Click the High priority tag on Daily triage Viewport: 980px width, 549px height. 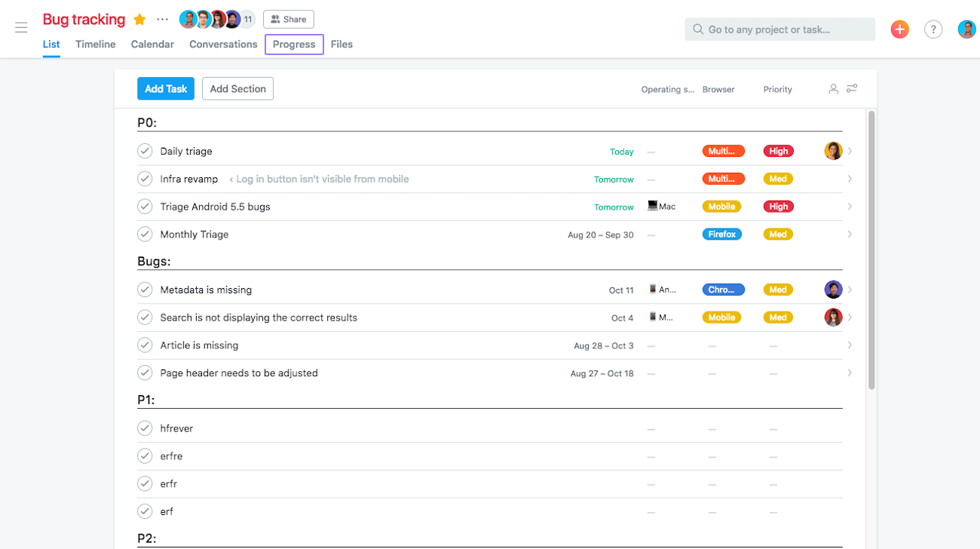(x=778, y=152)
